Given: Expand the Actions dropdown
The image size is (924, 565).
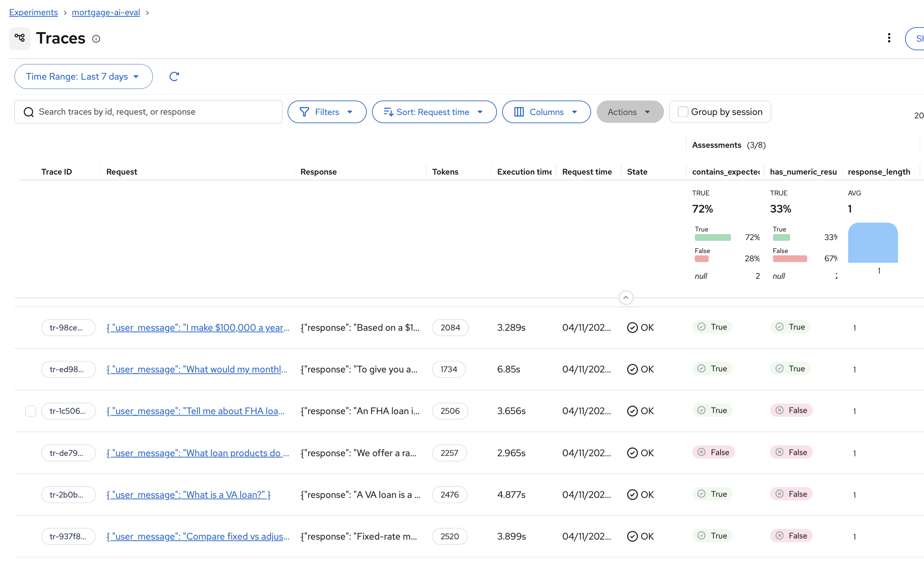Looking at the screenshot, I should click(x=630, y=112).
